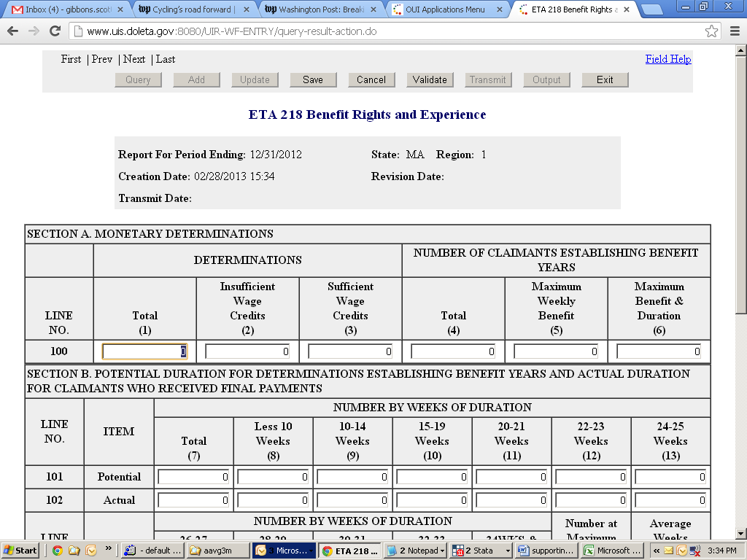Click Maximum Benefit & Duration (6) field
The image size is (747, 560).
tap(659, 351)
